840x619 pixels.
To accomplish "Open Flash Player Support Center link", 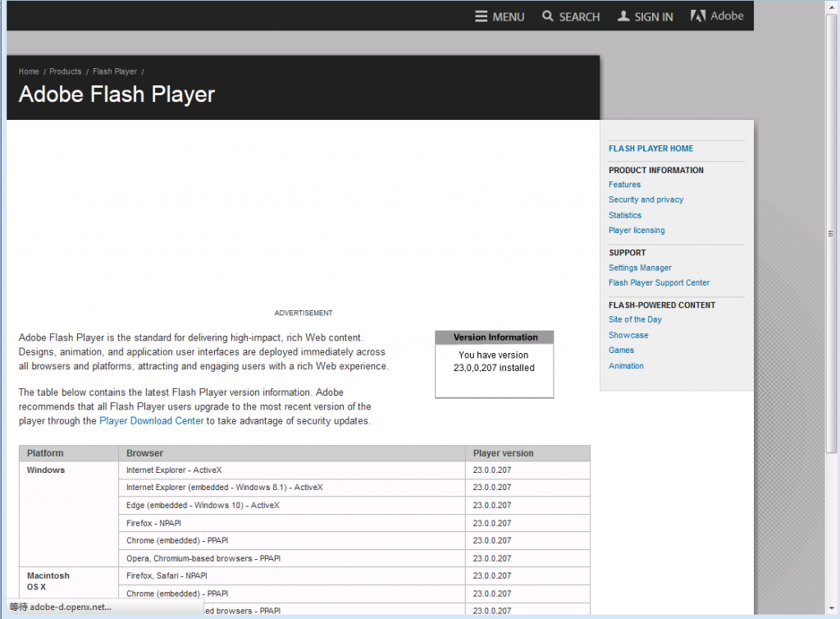I will click(659, 282).
